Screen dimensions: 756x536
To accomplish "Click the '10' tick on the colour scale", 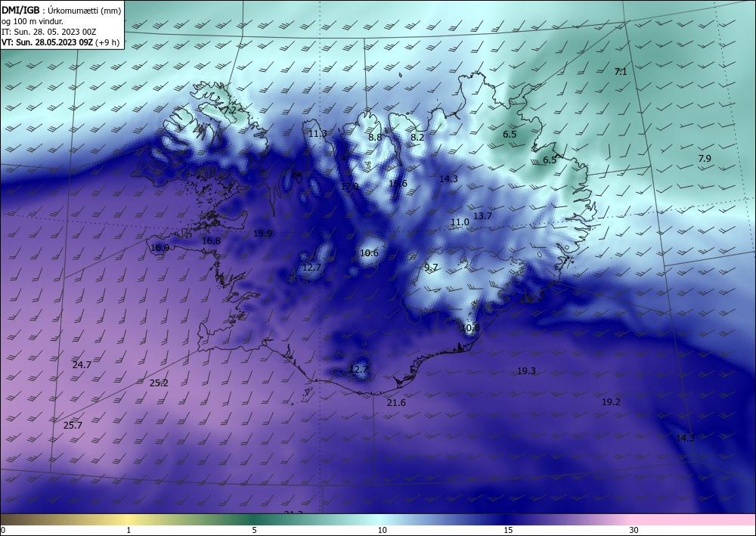I will point(383,530).
